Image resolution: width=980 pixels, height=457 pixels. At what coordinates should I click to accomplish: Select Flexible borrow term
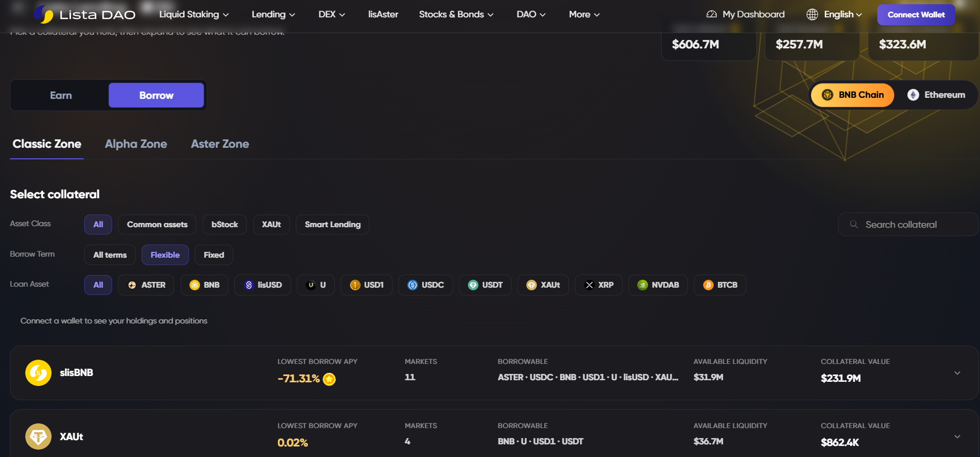tap(165, 255)
